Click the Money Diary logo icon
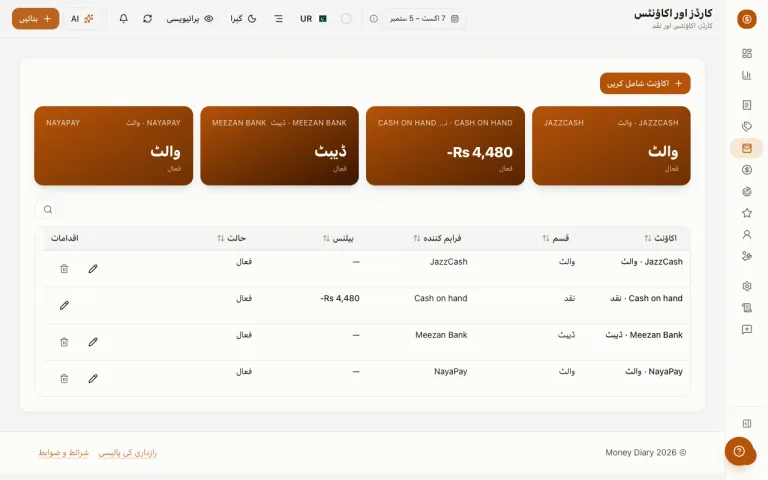Image resolution: width=768 pixels, height=480 pixels. [746, 19]
